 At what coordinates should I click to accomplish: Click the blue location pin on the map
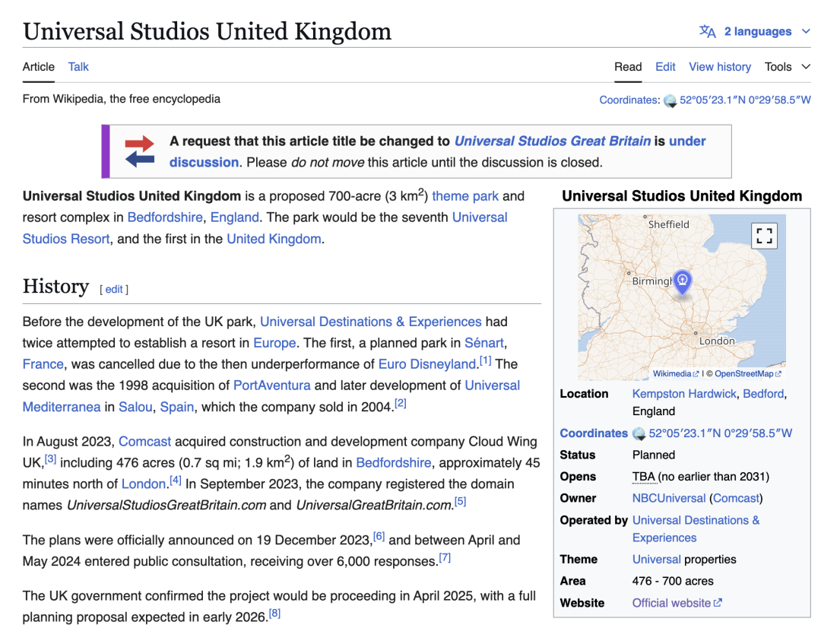[682, 284]
